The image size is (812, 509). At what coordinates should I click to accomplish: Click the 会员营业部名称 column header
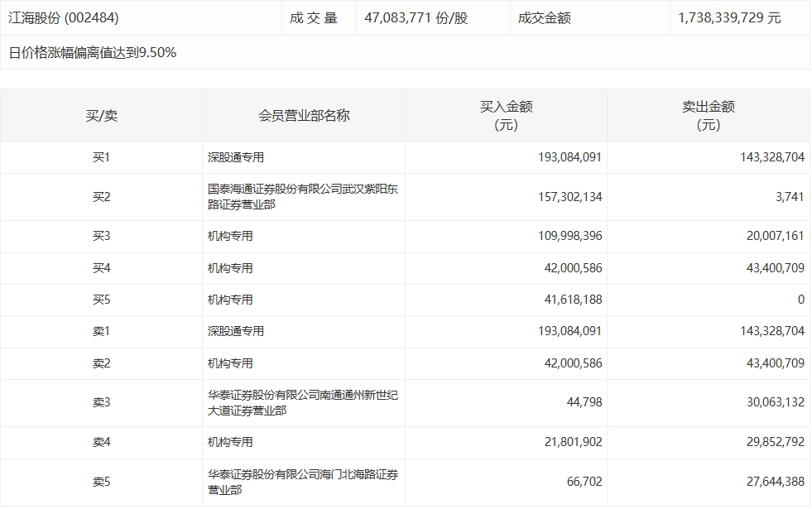pos(304,116)
